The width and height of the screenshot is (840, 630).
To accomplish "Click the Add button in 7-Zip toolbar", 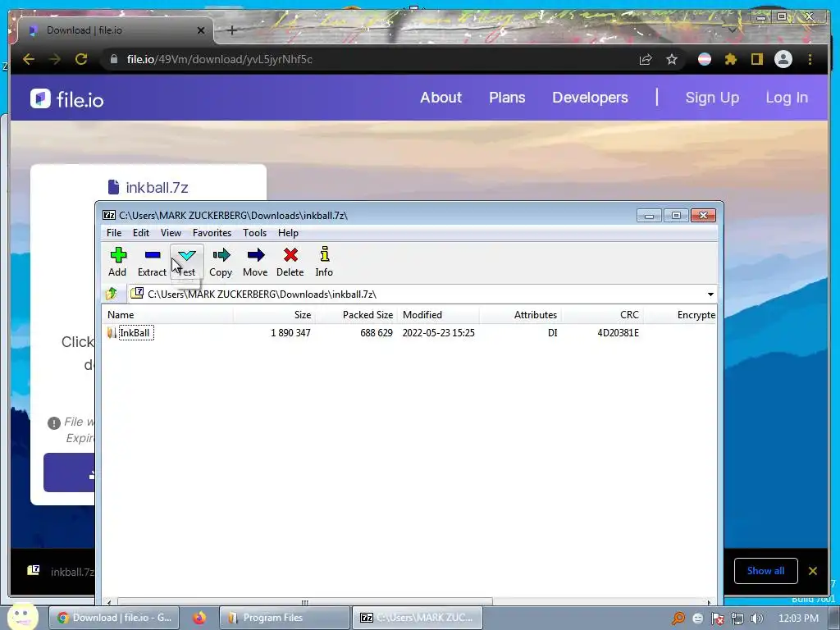I will (x=118, y=262).
